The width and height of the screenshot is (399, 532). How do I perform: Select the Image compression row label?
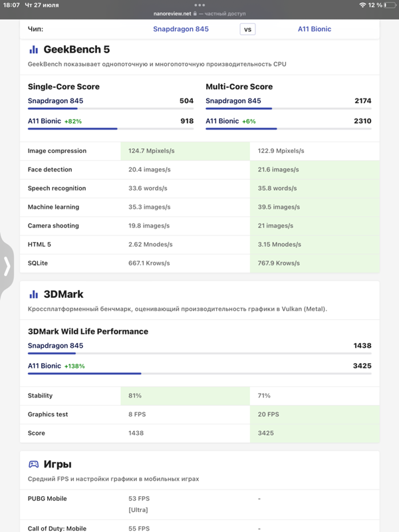pyautogui.click(x=57, y=151)
